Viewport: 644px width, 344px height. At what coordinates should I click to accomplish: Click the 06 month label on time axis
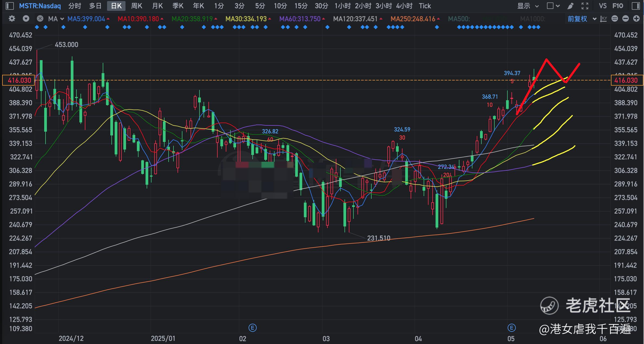(x=603, y=339)
